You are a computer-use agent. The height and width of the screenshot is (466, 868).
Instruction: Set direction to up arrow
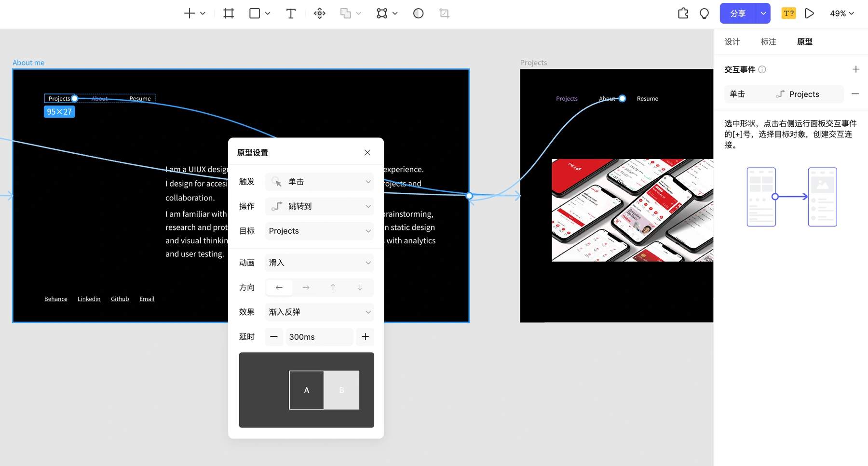click(x=333, y=287)
